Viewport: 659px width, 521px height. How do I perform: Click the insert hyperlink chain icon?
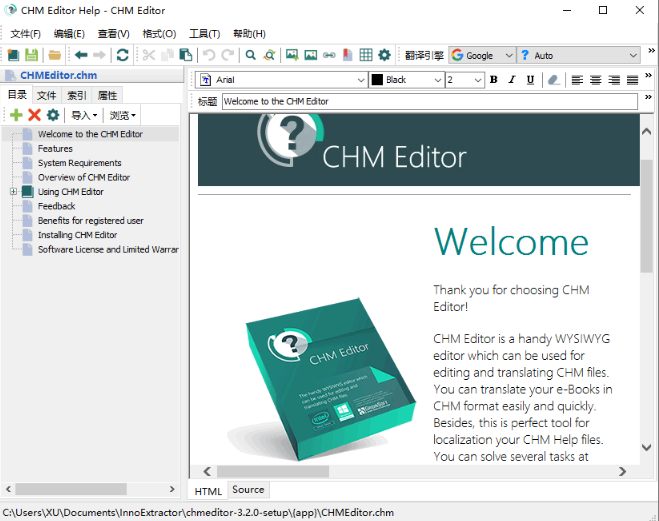click(x=329, y=55)
